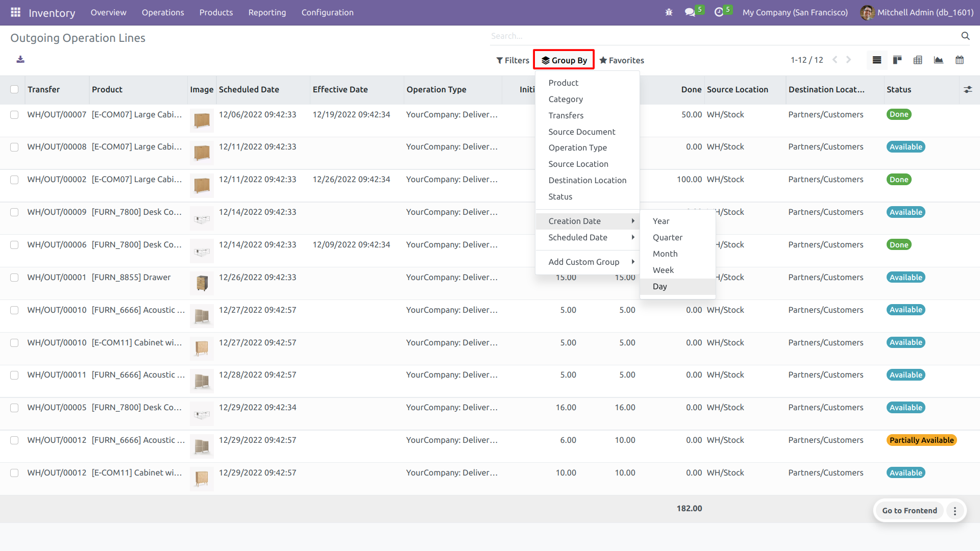Open the activities clock icon
980x551 pixels.
[x=719, y=12]
